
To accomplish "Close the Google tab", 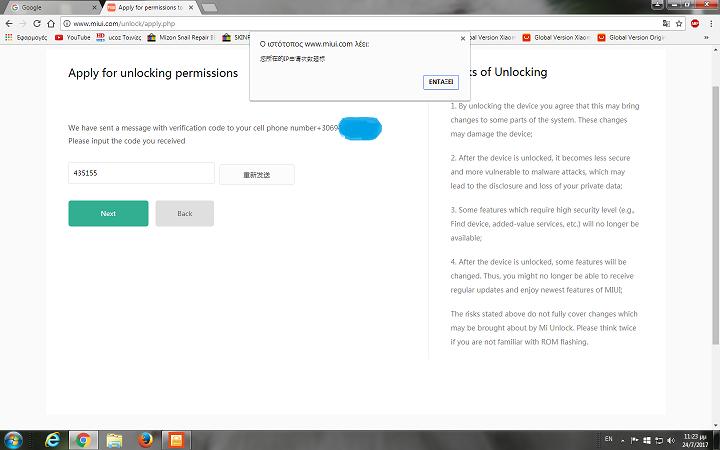I will pyautogui.click(x=95, y=7).
